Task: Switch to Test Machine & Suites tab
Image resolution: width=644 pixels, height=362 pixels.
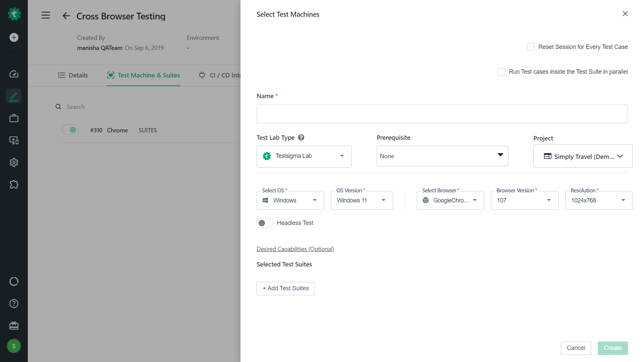Action: [x=144, y=75]
